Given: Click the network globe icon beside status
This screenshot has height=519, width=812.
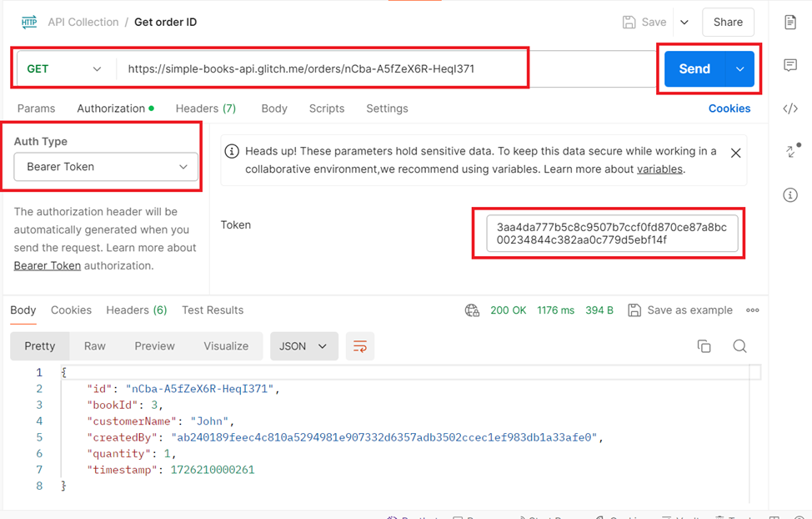Looking at the screenshot, I should [x=472, y=310].
